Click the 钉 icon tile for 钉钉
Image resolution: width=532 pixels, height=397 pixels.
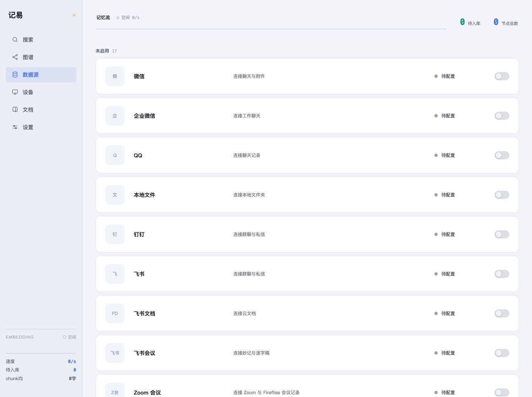[115, 234]
